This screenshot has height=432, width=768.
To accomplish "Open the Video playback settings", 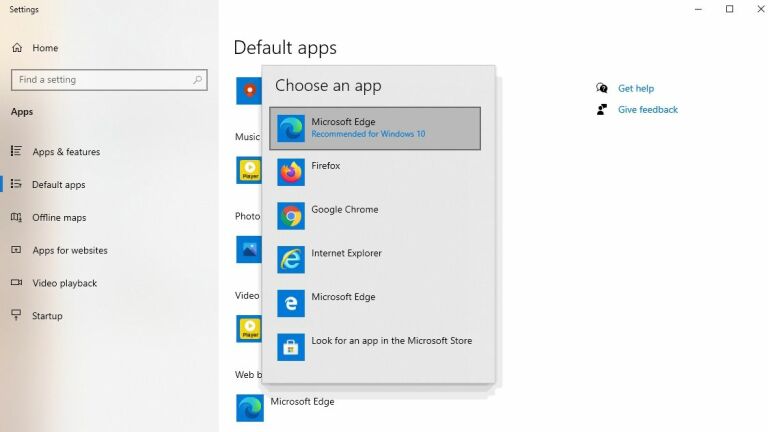I will (65, 283).
